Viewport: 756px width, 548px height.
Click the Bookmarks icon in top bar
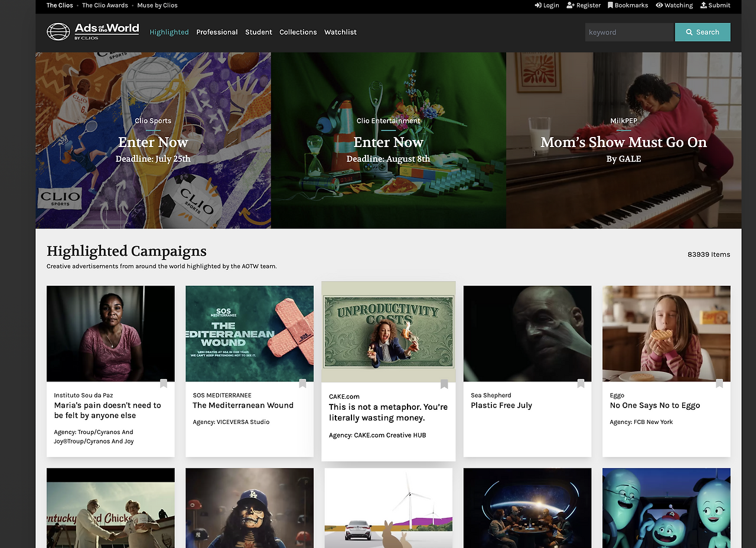click(x=610, y=5)
